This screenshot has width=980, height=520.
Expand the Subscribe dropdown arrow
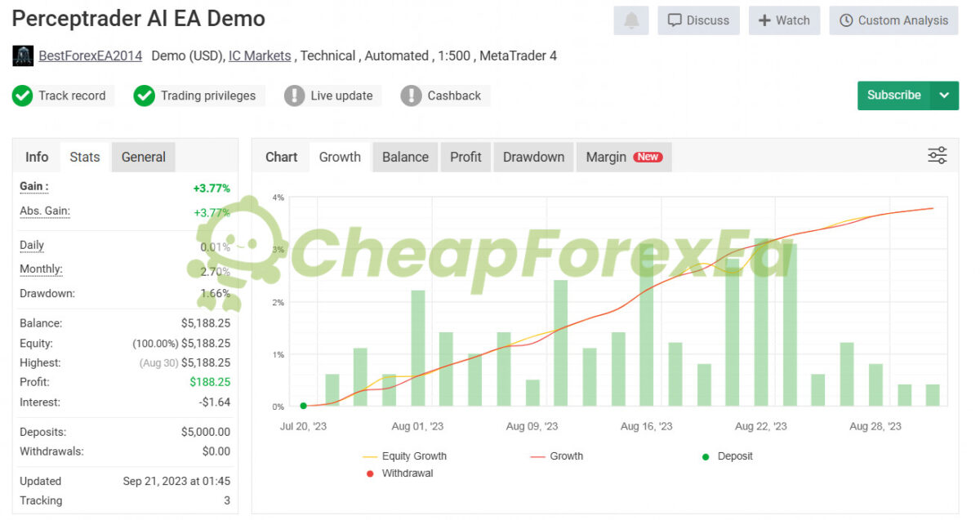point(944,96)
